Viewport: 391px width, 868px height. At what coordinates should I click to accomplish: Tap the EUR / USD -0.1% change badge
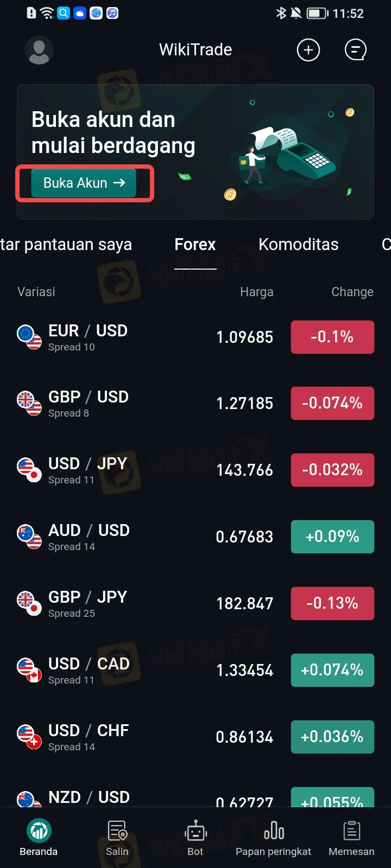(x=332, y=337)
